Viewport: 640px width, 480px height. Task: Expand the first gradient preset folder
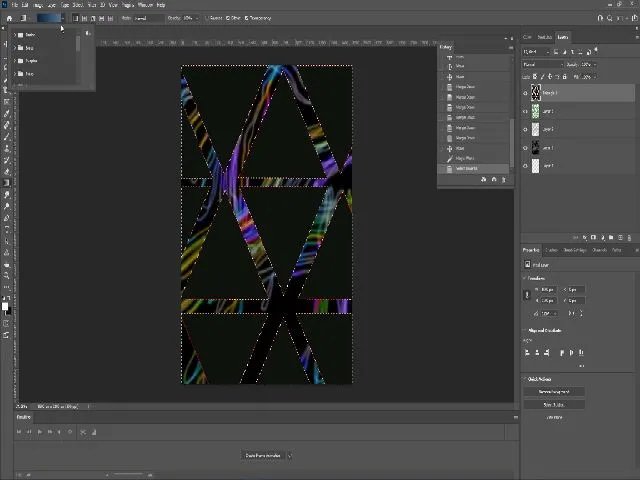(15, 35)
